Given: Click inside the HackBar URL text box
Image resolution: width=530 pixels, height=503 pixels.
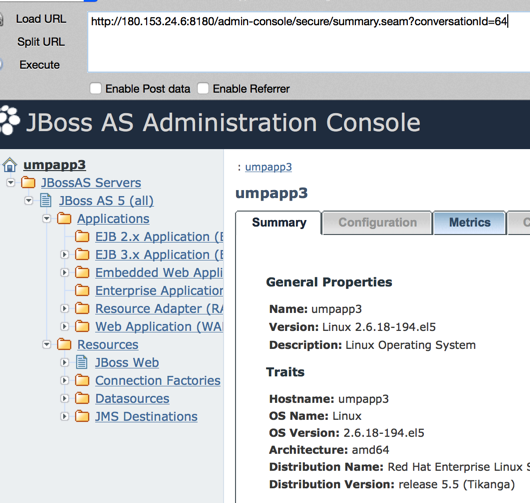Looking at the screenshot, I should tap(308, 42).
